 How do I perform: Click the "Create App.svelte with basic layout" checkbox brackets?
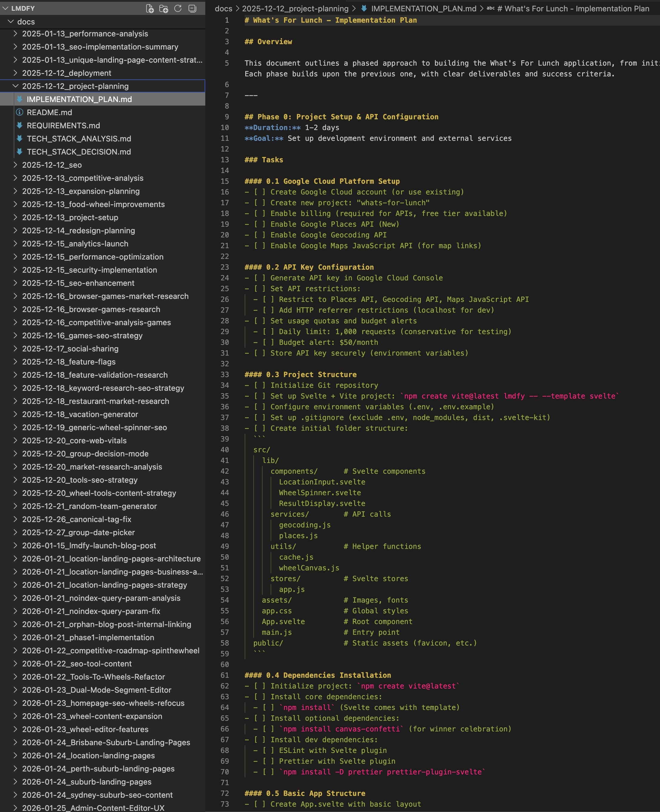click(260, 804)
